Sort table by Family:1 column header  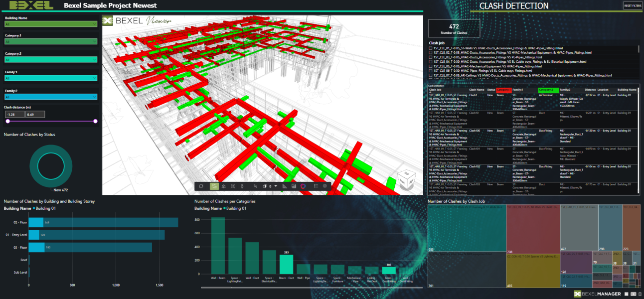click(519, 90)
